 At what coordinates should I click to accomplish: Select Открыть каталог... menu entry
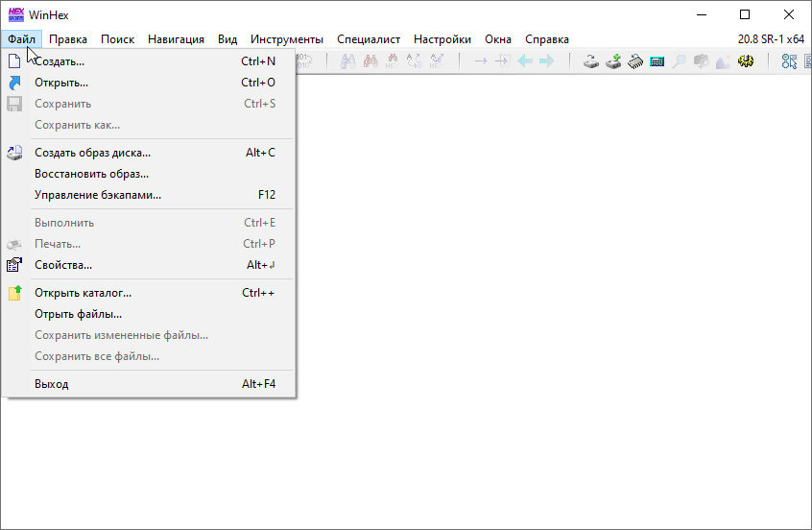click(x=149, y=293)
